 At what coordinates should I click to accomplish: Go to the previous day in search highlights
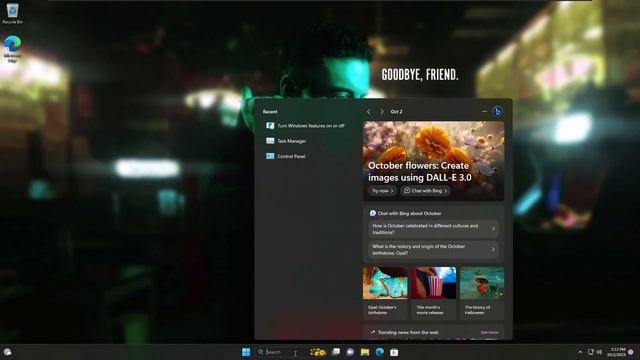click(369, 111)
